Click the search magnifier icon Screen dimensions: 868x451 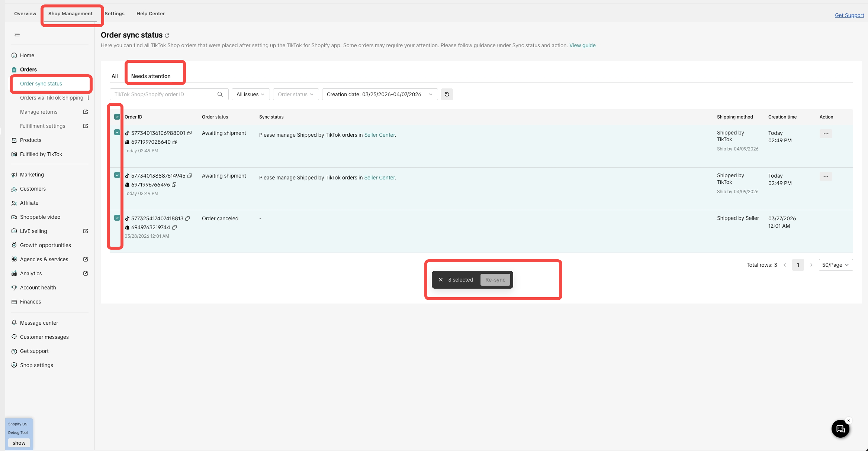220,94
